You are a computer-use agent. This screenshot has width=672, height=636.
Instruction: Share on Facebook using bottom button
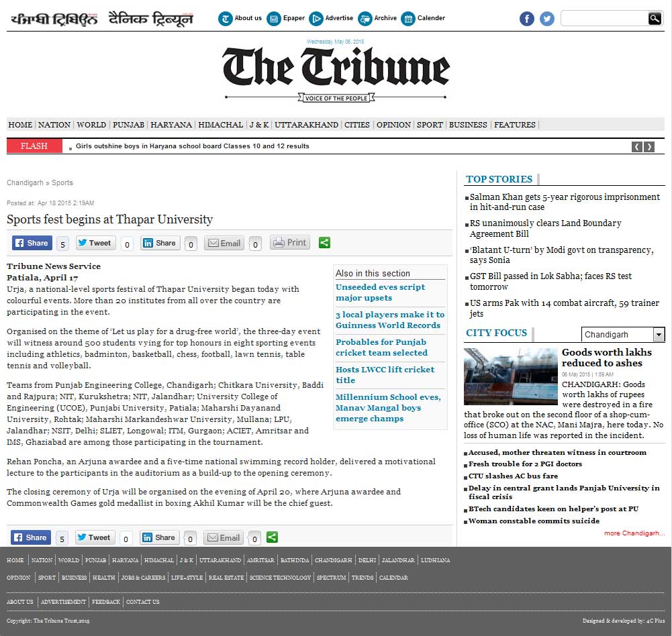pos(31,537)
